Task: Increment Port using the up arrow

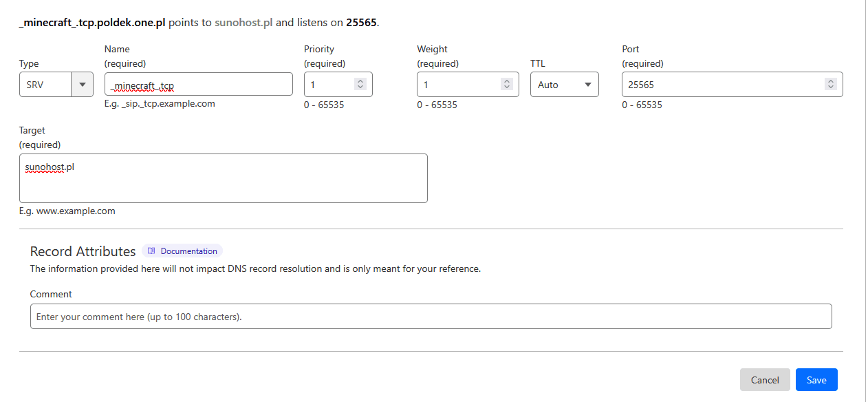Action: click(831, 81)
